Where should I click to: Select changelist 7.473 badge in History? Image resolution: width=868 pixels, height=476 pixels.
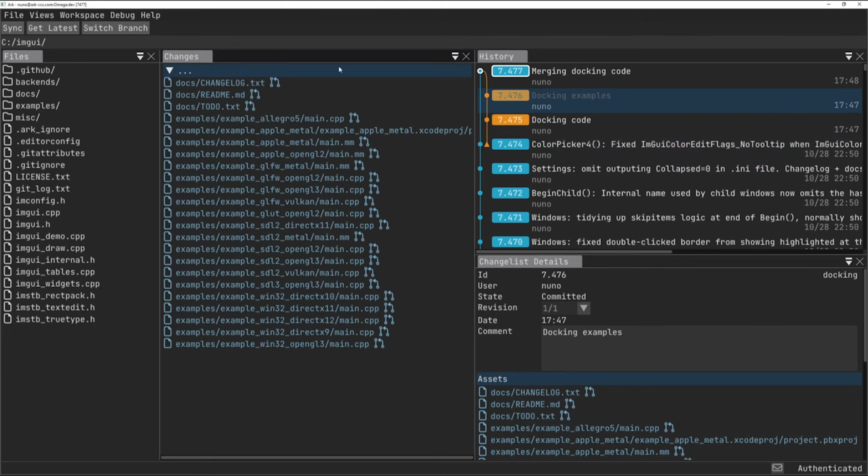point(510,169)
